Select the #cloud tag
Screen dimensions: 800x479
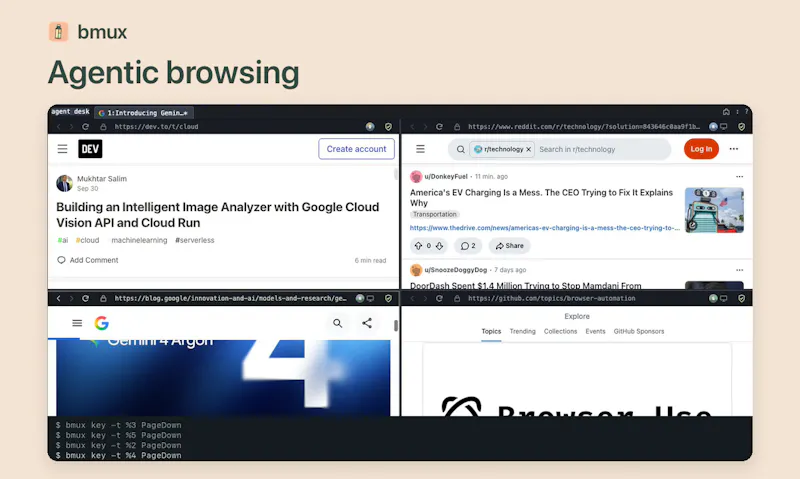87,240
